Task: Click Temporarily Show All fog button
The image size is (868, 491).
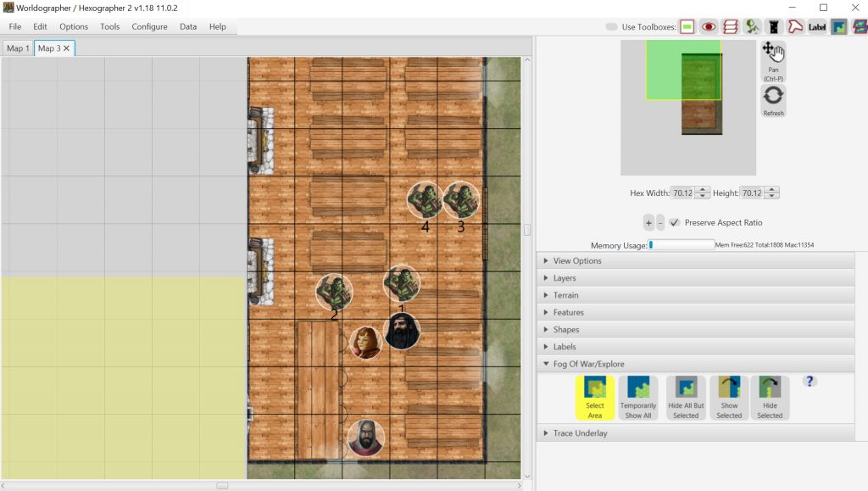Action: (x=637, y=398)
